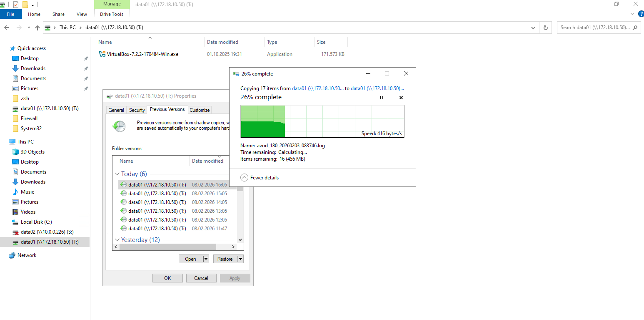644x320 pixels.
Task: Switch to the General tab in Properties
Action: (x=116, y=110)
